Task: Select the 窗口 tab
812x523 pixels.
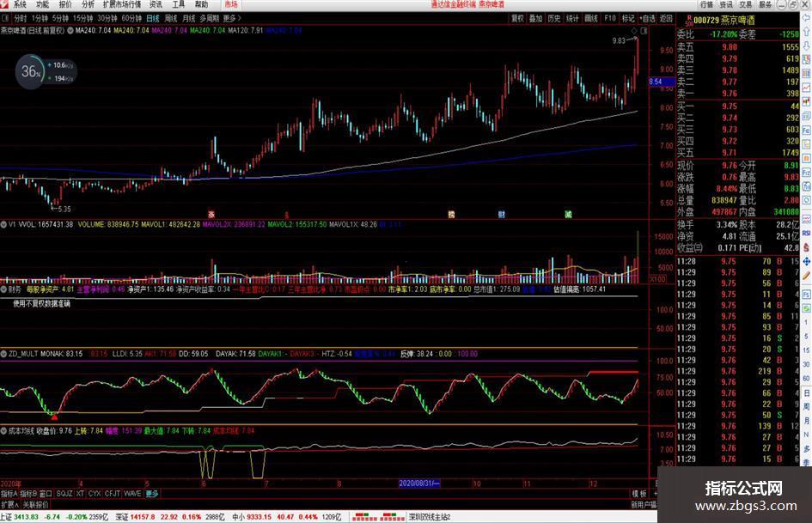Action: (46, 494)
